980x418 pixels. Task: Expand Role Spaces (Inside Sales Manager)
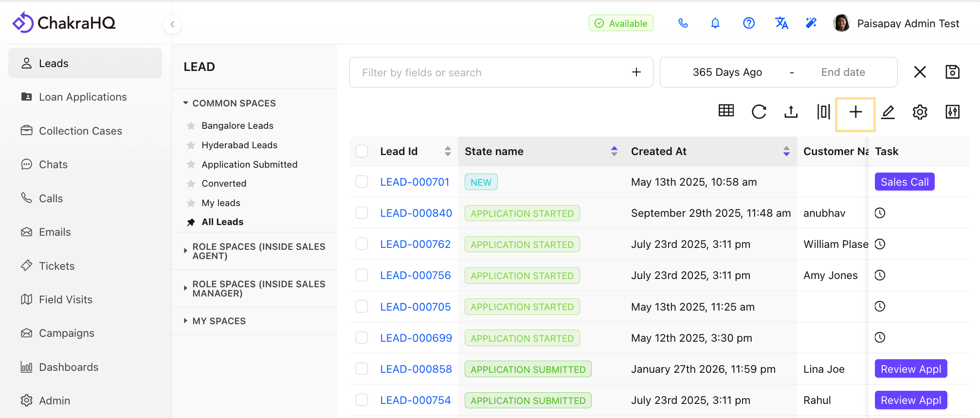coord(258,289)
